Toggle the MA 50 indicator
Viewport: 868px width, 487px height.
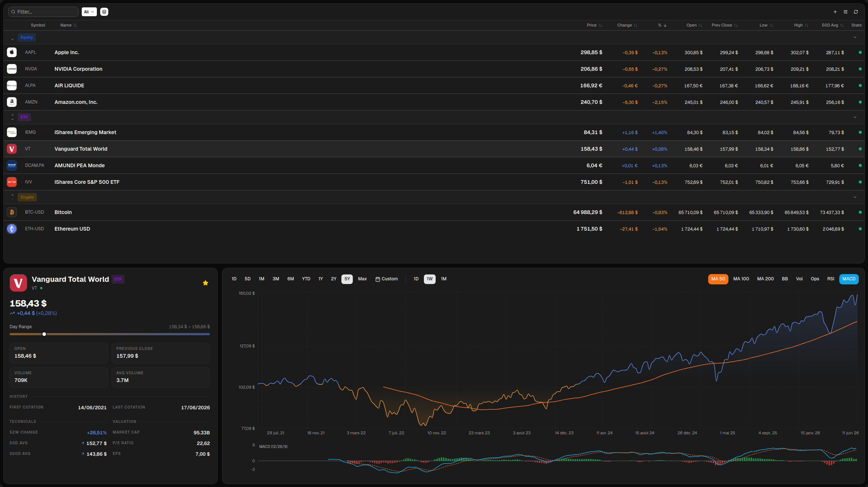718,279
